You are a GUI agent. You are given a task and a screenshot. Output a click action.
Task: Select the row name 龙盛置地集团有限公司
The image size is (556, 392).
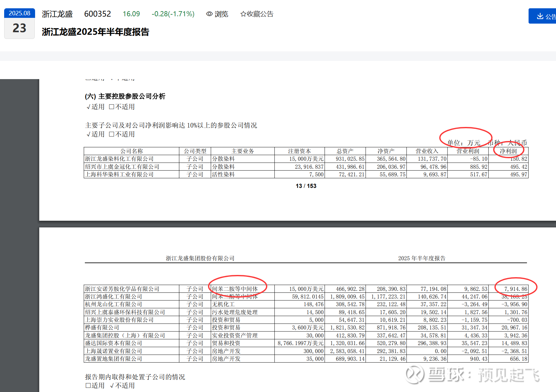[x=114, y=359]
